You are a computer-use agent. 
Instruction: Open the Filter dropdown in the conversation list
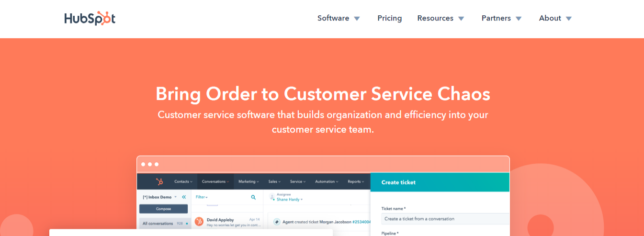click(202, 197)
